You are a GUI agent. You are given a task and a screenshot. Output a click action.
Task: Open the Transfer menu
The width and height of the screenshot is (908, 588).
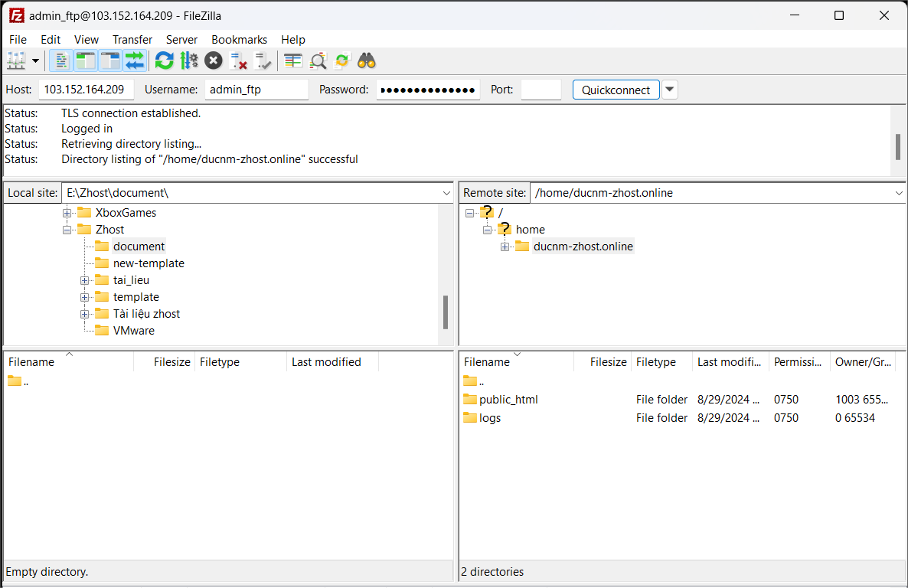click(132, 40)
